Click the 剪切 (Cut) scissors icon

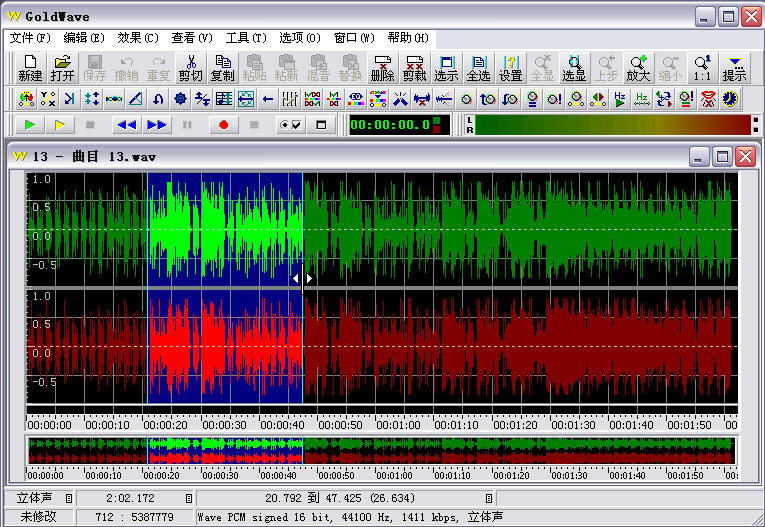click(x=190, y=67)
